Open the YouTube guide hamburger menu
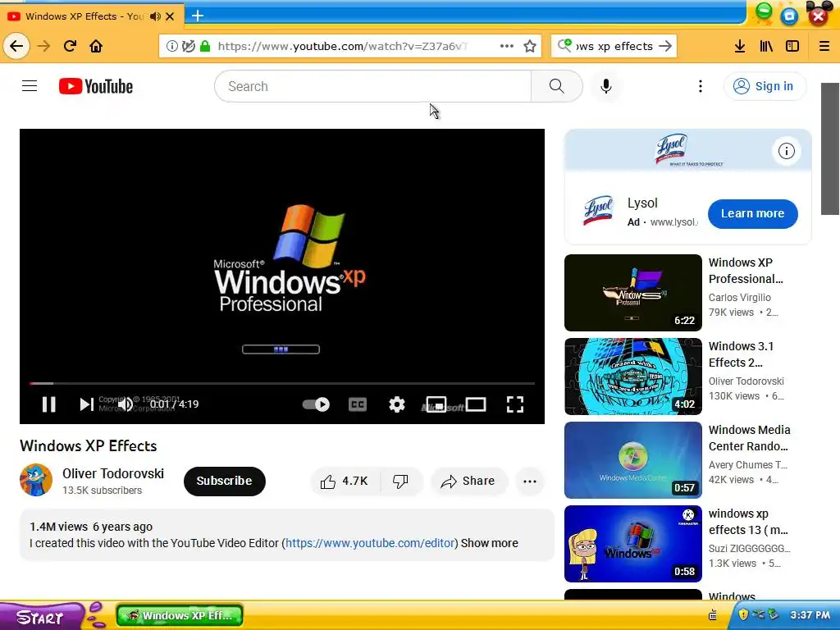The image size is (840, 630). point(30,85)
